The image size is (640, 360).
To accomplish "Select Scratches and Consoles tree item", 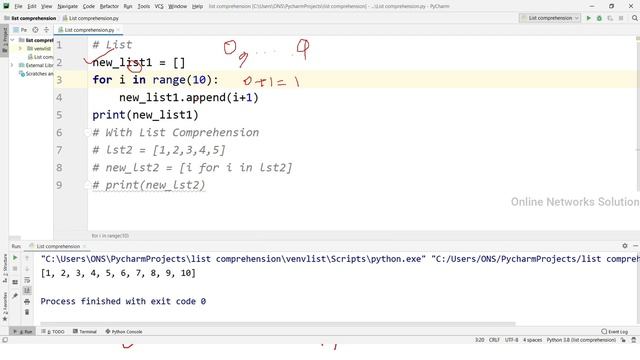I will click(x=36, y=74).
